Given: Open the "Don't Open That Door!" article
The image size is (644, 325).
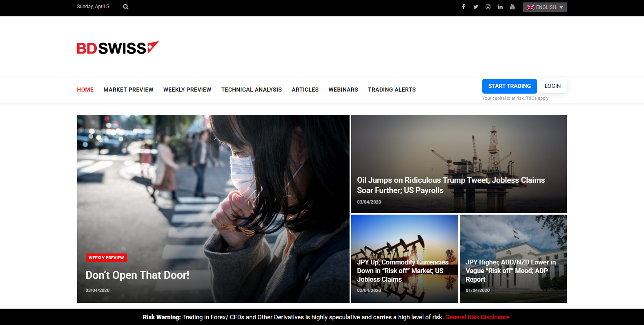Looking at the screenshot, I should coord(137,275).
